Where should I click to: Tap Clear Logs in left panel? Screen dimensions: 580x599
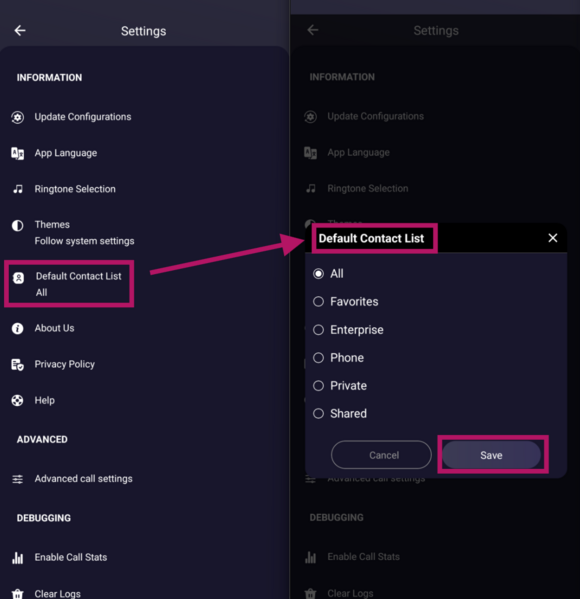[57, 594]
